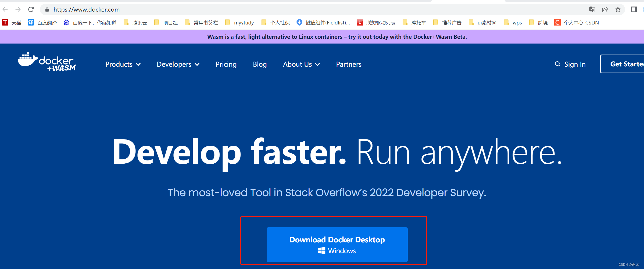
Task: Click Download Docker Desktop for Windows
Action: tap(337, 244)
